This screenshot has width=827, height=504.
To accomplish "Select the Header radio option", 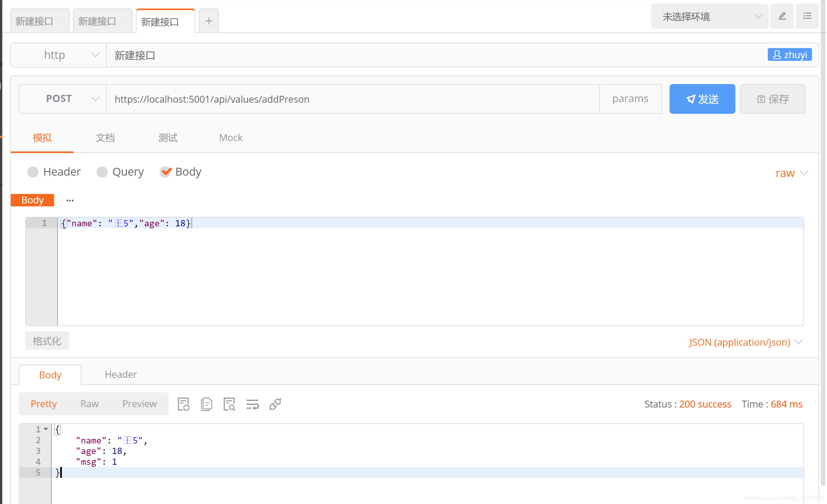I will click(33, 172).
